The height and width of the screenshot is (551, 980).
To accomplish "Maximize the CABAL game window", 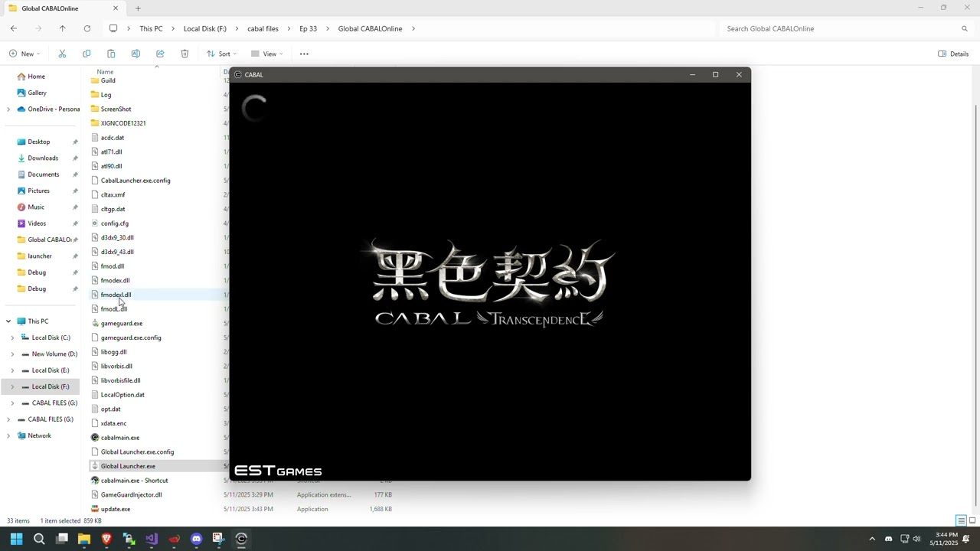I will (x=715, y=74).
